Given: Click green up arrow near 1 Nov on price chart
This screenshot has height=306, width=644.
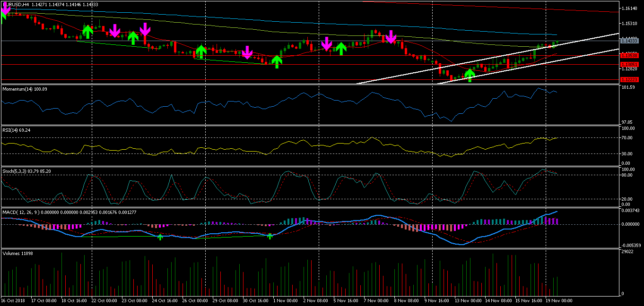Looking at the screenshot, I should click(x=277, y=61).
